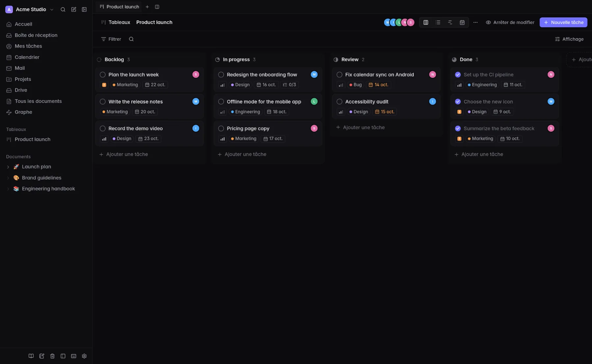
Task: Check off Pricing page copy
Action: (221, 128)
